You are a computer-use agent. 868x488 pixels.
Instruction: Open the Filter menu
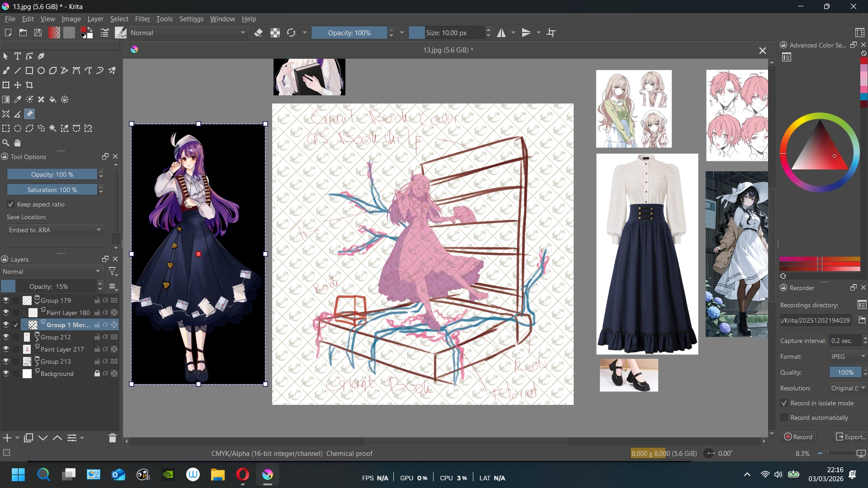pyautogui.click(x=142, y=19)
